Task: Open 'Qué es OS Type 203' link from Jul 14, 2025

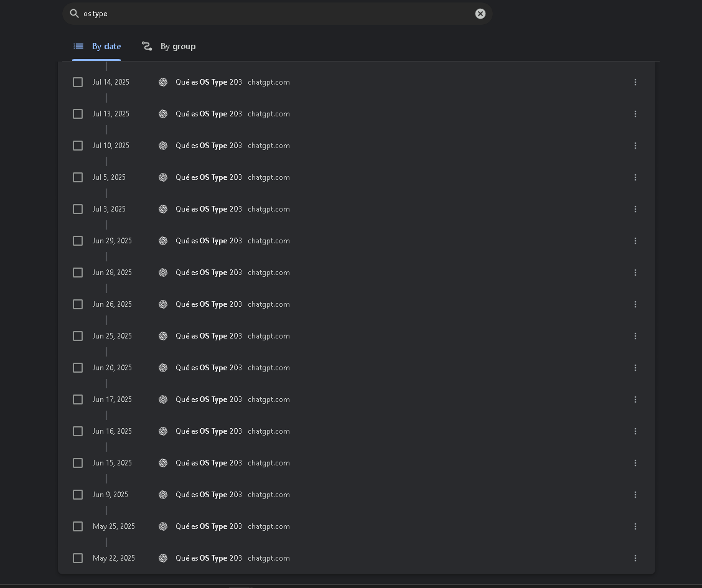Action: [208, 82]
